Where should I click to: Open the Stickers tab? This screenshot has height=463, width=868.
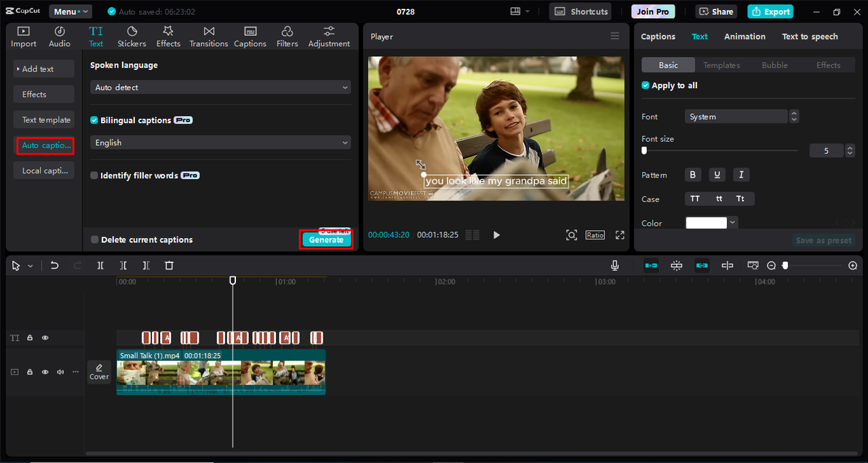132,37
